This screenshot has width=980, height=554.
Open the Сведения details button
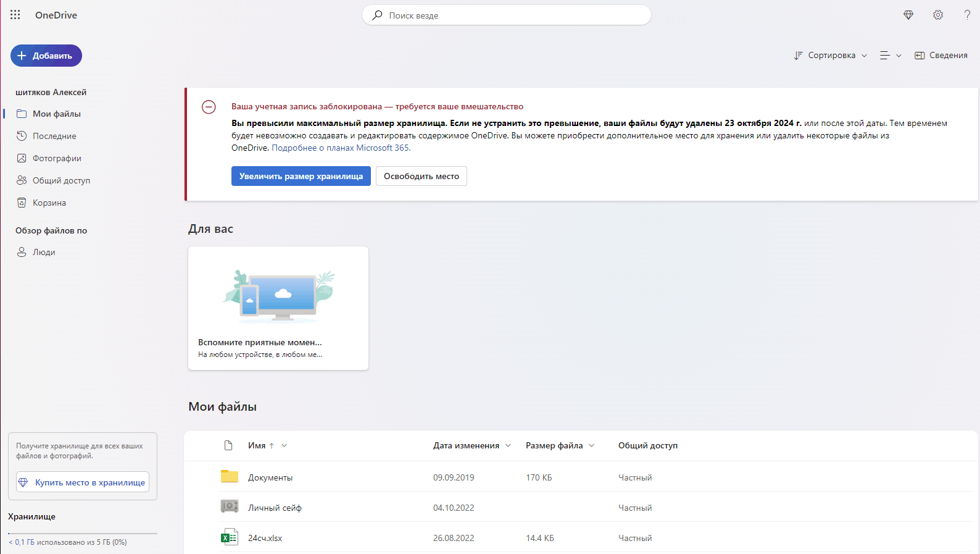[x=941, y=56]
